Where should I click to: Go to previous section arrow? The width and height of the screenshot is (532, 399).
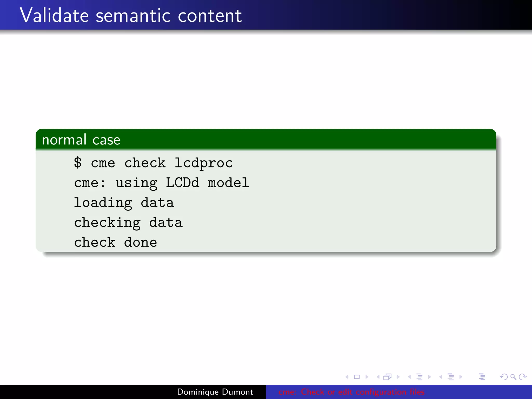(441, 377)
